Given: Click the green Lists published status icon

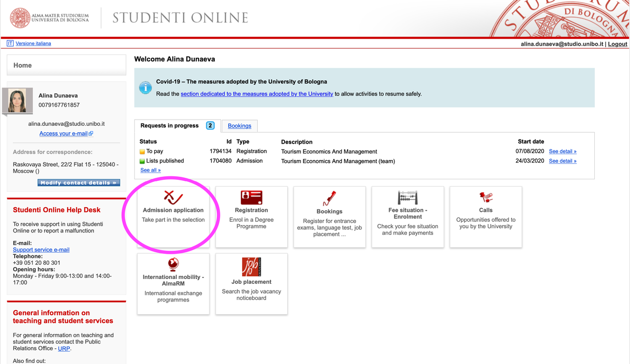Looking at the screenshot, I should pyautogui.click(x=142, y=161).
